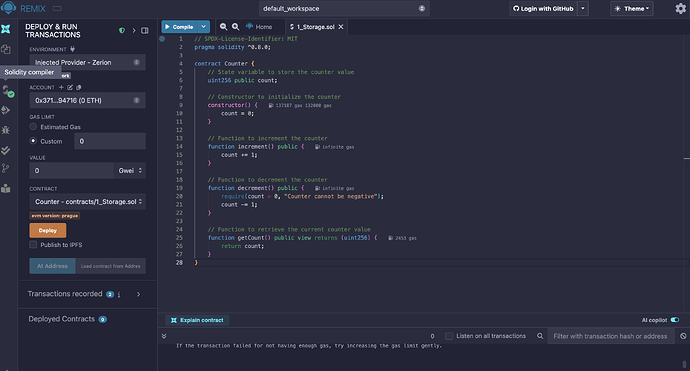Click Login with GitHub

pyautogui.click(x=543, y=8)
